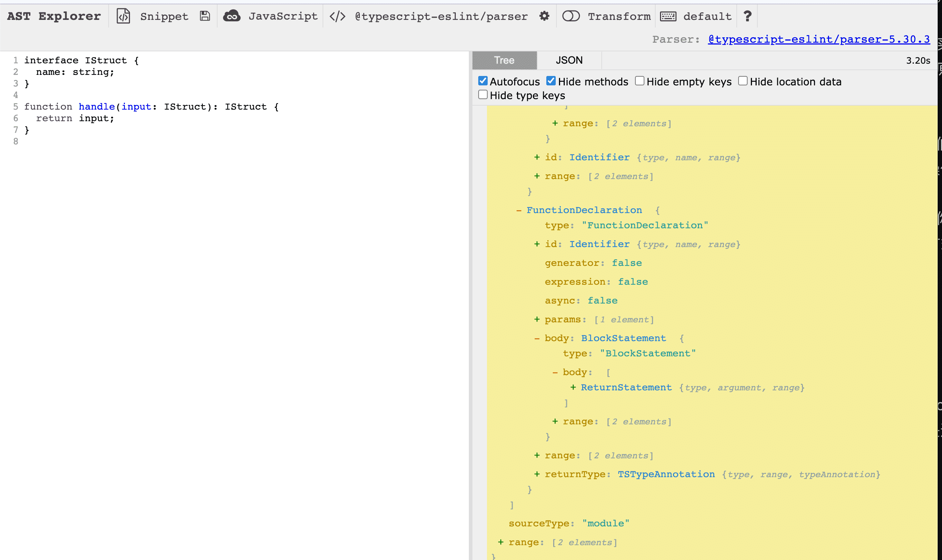Click the save floppy disk icon

[205, 16]
